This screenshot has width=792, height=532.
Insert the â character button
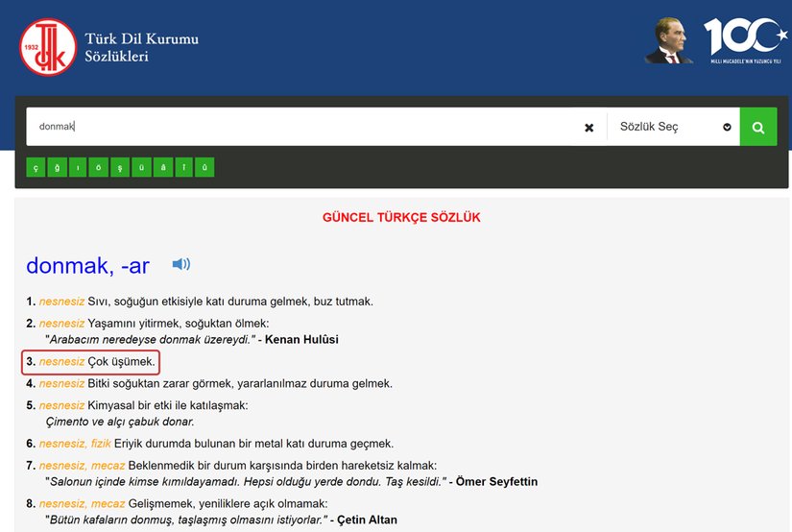click(163, 167)
